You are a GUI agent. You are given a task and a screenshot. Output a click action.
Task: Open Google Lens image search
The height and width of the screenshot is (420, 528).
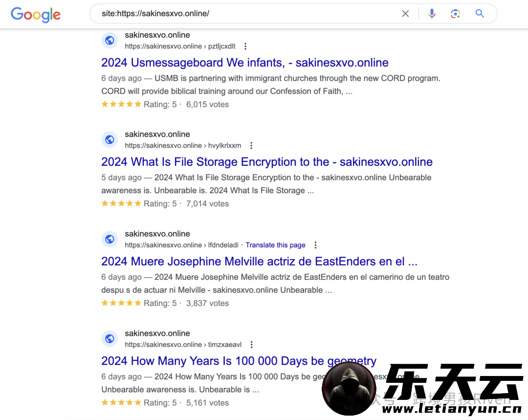[x=455, y=14]
